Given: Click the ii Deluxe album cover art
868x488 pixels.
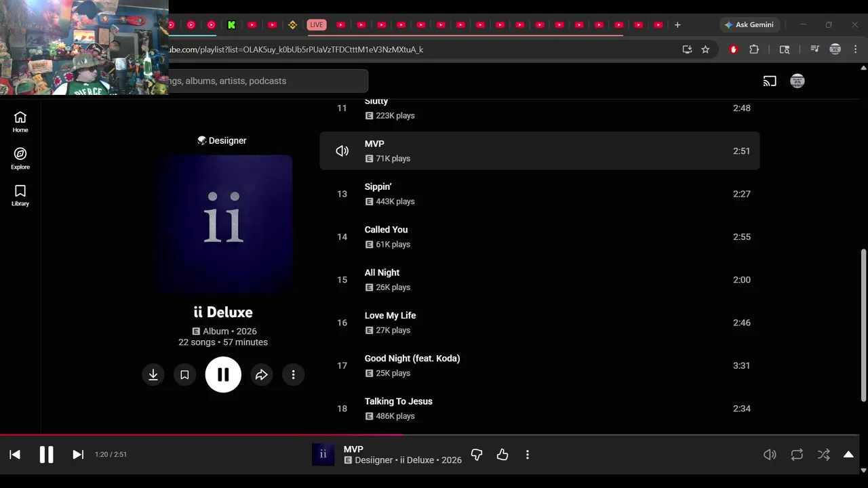Looking at the screenshot, I should point(223,224).
